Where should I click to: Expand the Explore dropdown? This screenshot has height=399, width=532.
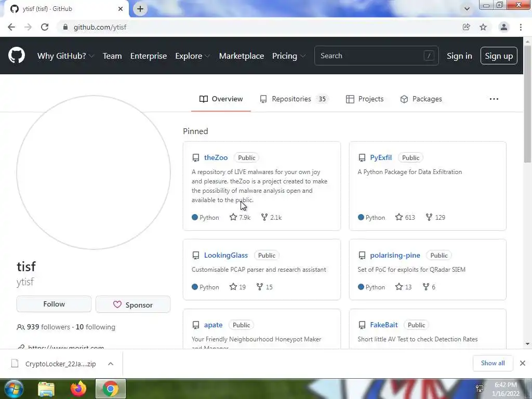click(192, 56)
